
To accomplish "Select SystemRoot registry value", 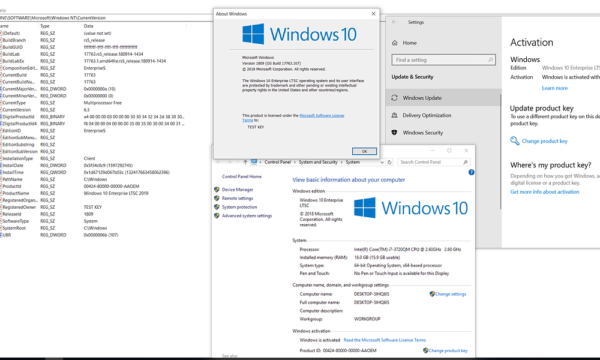I will [13, 228].
